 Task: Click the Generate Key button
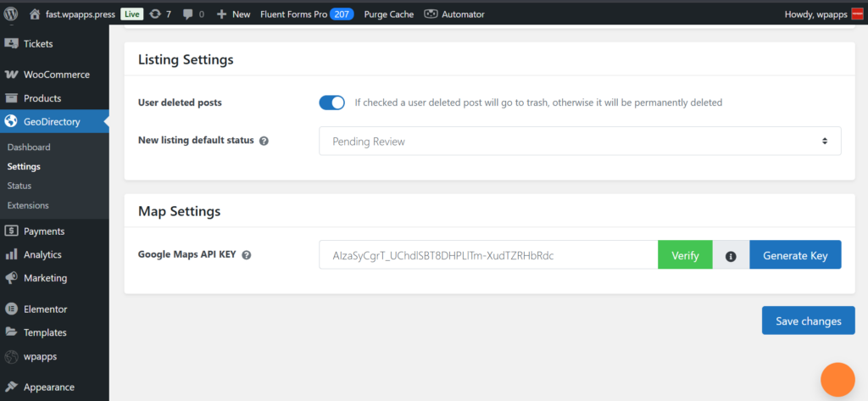(794, 255)
